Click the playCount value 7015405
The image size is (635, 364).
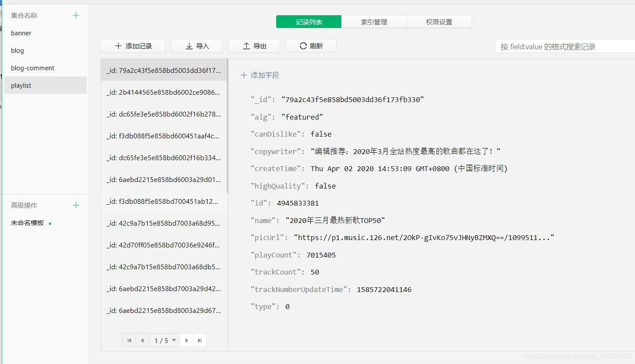(x=321, y=255)
